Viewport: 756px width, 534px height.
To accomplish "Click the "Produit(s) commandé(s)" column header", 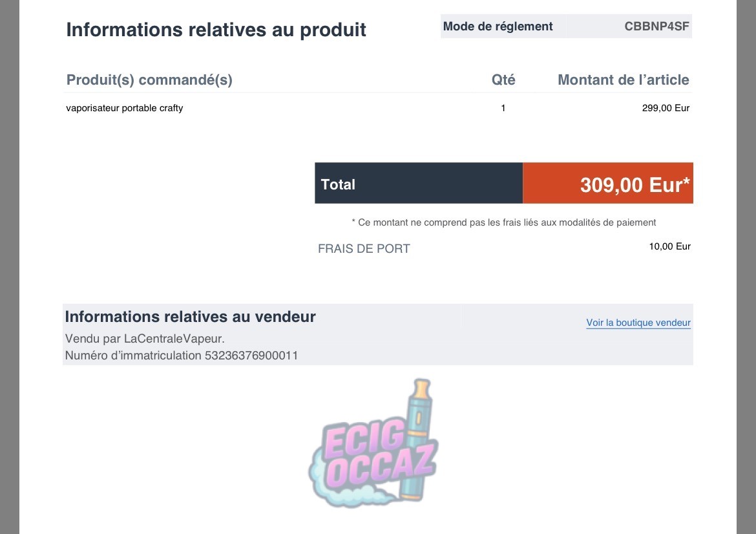I will 149,80.
